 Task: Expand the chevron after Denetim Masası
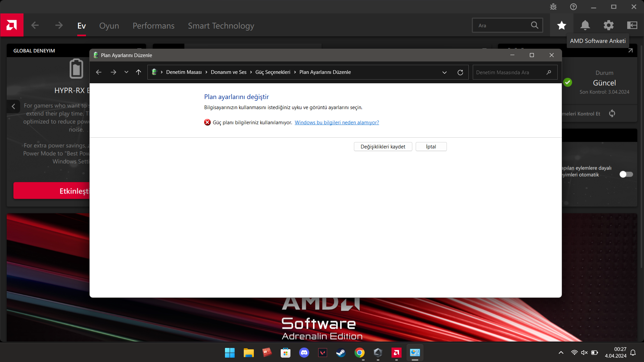click(206, 72)
